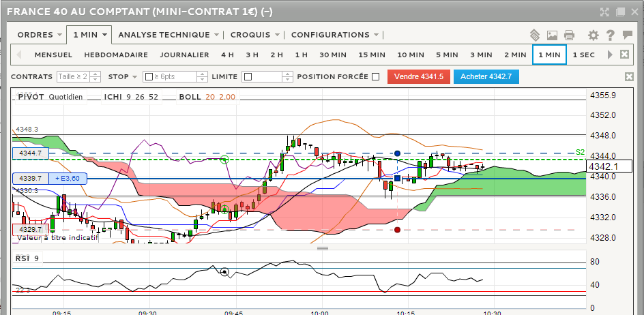Image resolution: width=644 pixels, height=315 pixels.
Task: Open the chat speech bubble icon
Action: pos(627,35)
